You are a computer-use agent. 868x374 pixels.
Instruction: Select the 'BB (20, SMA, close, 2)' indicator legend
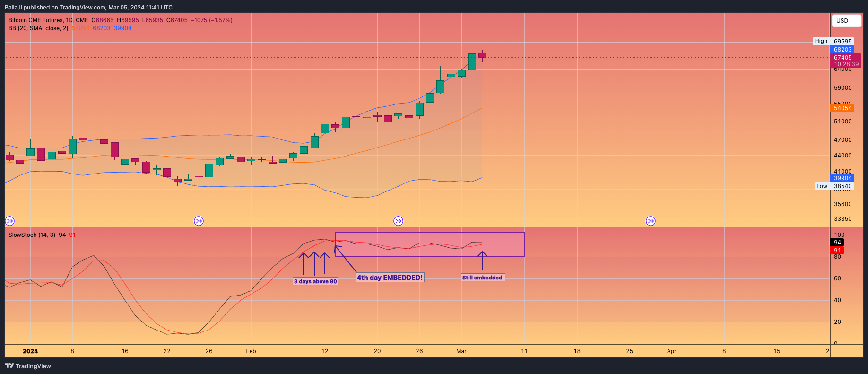[x=38, y=28]
